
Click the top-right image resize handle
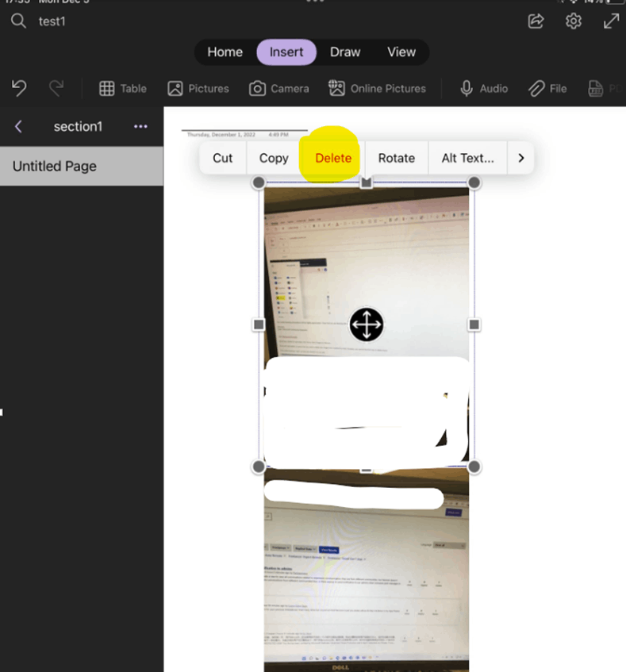(474, 182)
